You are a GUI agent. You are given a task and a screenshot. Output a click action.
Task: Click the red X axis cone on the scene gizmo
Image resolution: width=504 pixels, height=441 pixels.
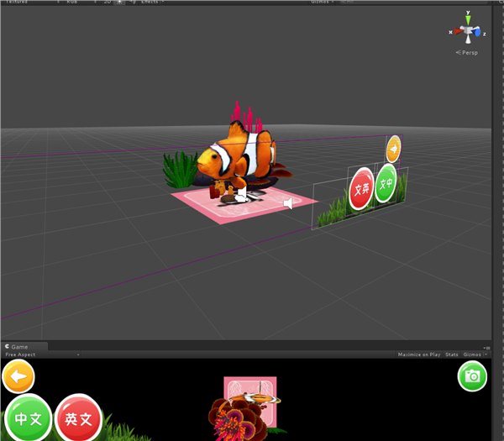(459, 31)
